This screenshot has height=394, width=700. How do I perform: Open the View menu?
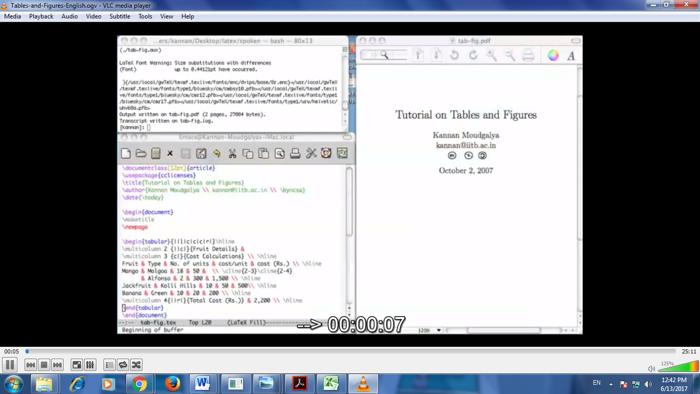tap(167, 17)
